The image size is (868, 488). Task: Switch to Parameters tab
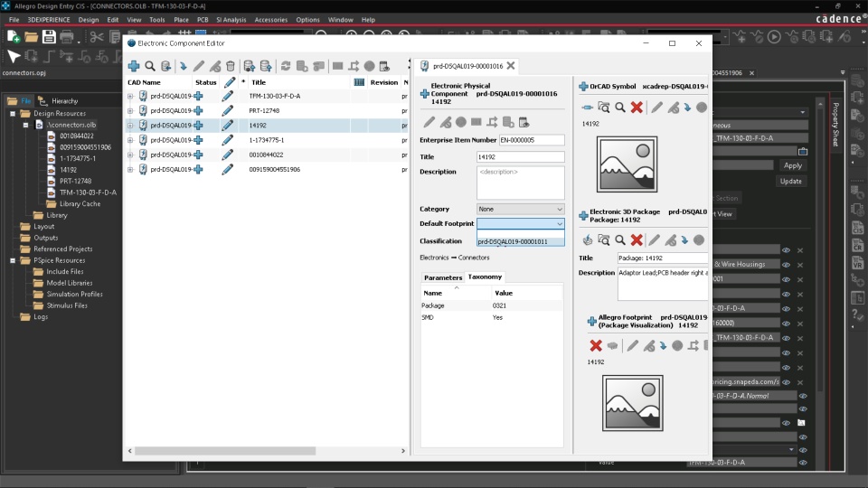[443, 277]
